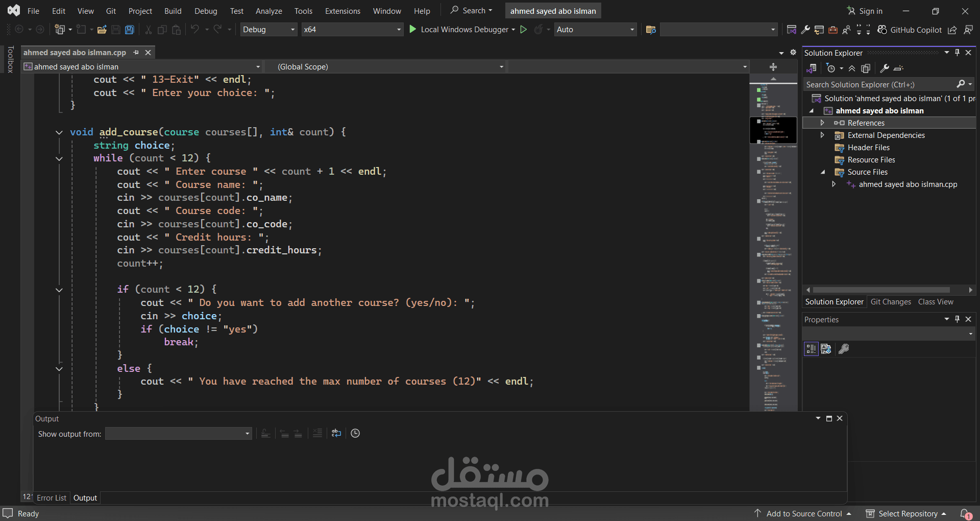Image resolution: width=980 pixels, height=521 pixels.
Task: Open the x64 platform dropdown
Action: coord(352,30)
